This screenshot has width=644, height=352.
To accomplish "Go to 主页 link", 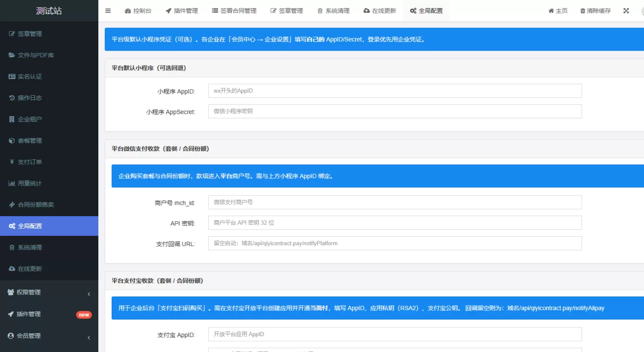I will click(x=558, y=11).
